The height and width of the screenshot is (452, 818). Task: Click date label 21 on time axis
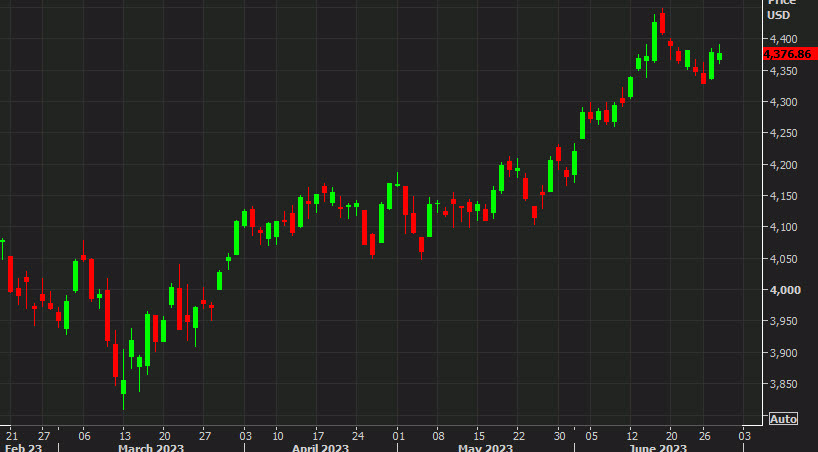11,436
